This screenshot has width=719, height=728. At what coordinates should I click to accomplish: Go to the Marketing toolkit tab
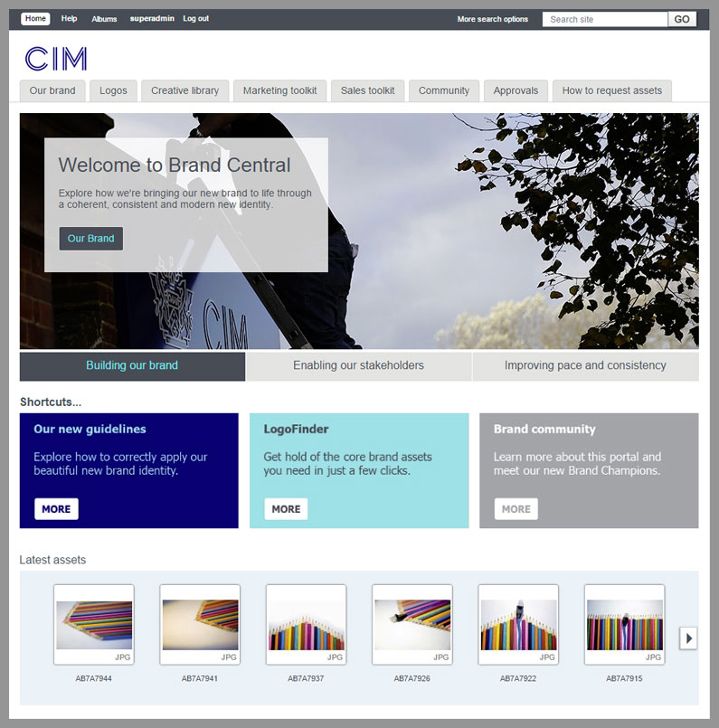(279, 90)
